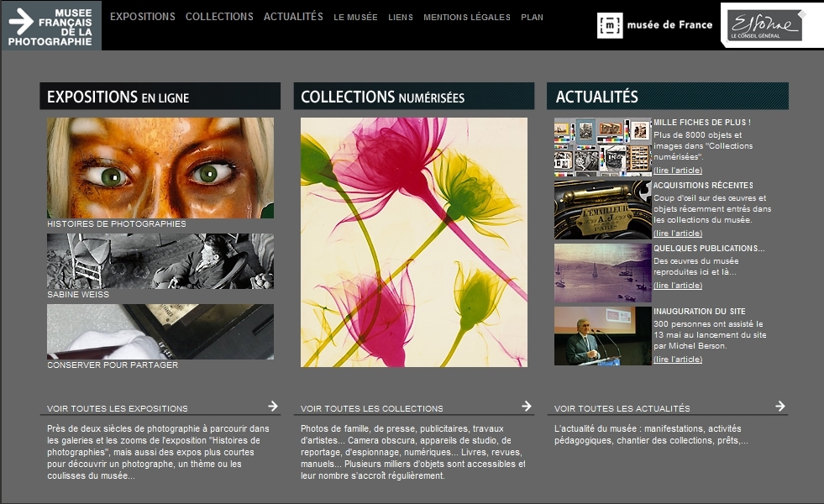Open the Plan navigation link
Screen dimensions: 824x504
pos(532,18)
